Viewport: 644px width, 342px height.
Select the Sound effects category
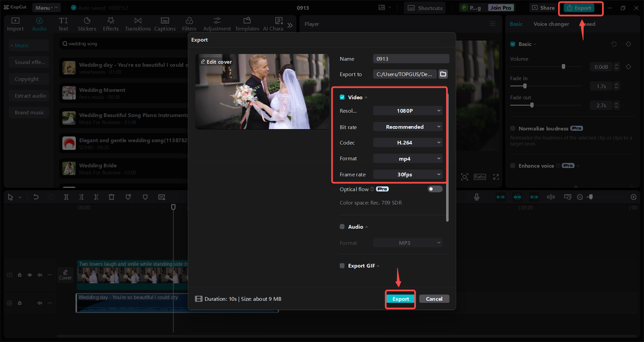click(29, 62)
